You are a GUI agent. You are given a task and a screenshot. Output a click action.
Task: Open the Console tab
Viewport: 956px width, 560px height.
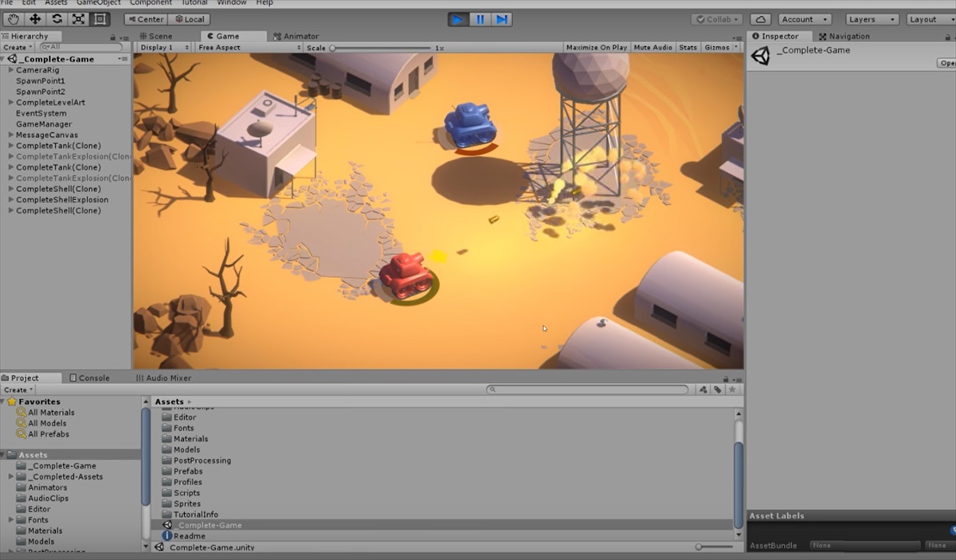[89, 378]
